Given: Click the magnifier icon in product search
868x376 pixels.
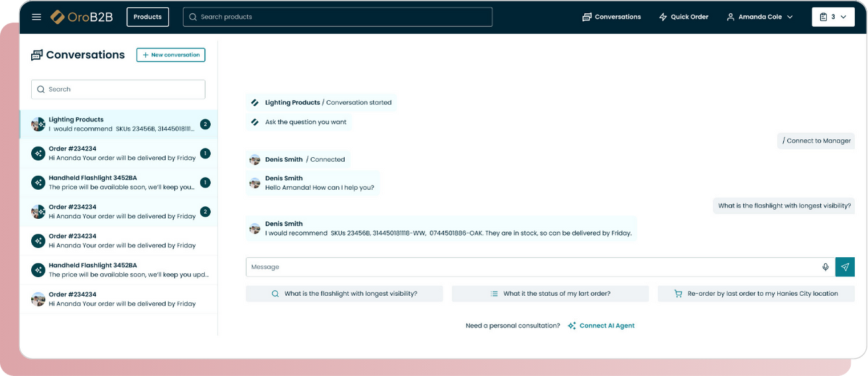Looking at the screenshot, I should pos(193,17).
